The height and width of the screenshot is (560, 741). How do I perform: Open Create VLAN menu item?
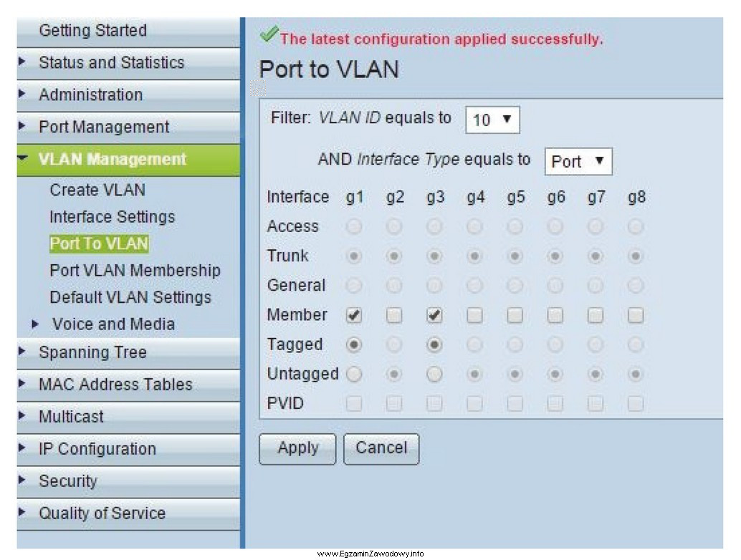[x=97, y=190]
